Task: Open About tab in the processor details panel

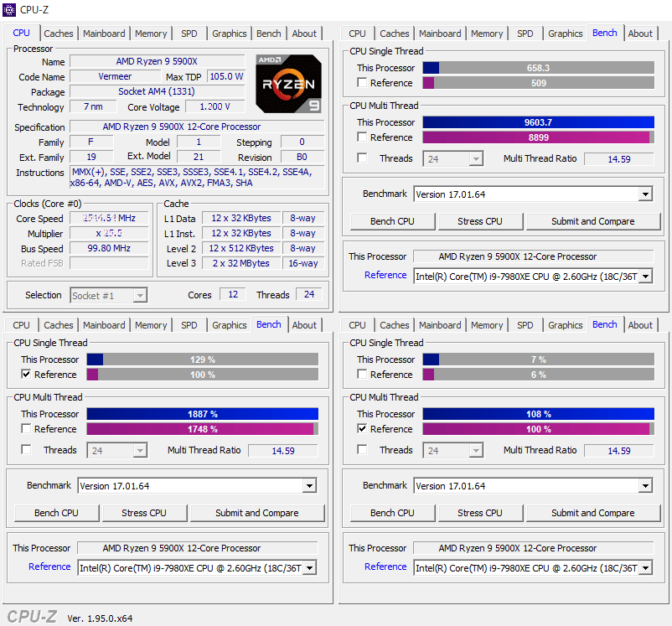Action: pos(304,34)
